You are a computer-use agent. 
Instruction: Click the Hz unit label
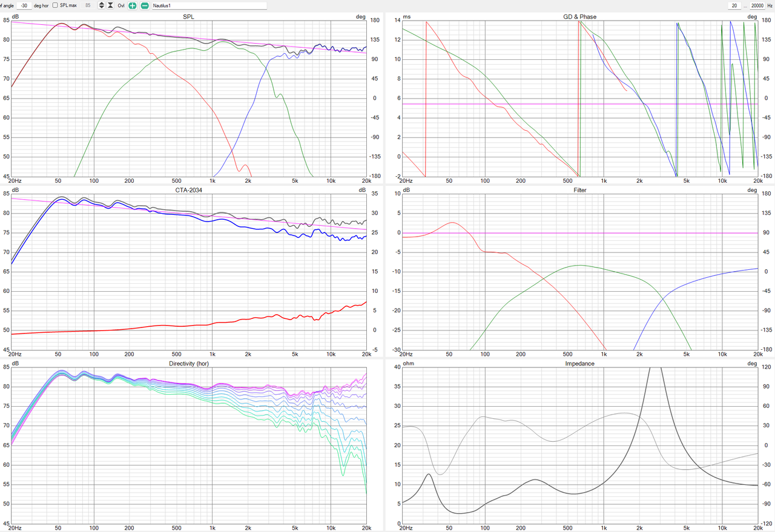point(770,5)
